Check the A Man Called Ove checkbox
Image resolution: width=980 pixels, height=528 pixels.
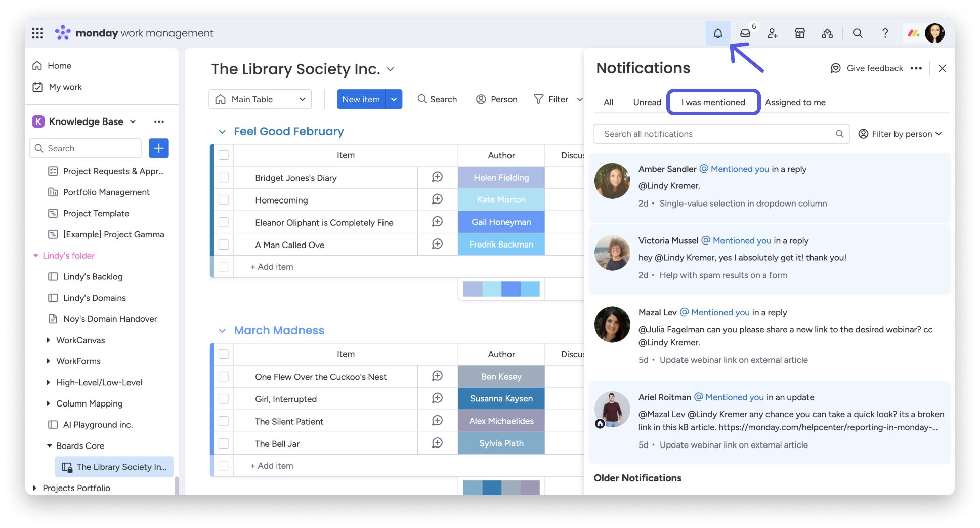[224, 245]
